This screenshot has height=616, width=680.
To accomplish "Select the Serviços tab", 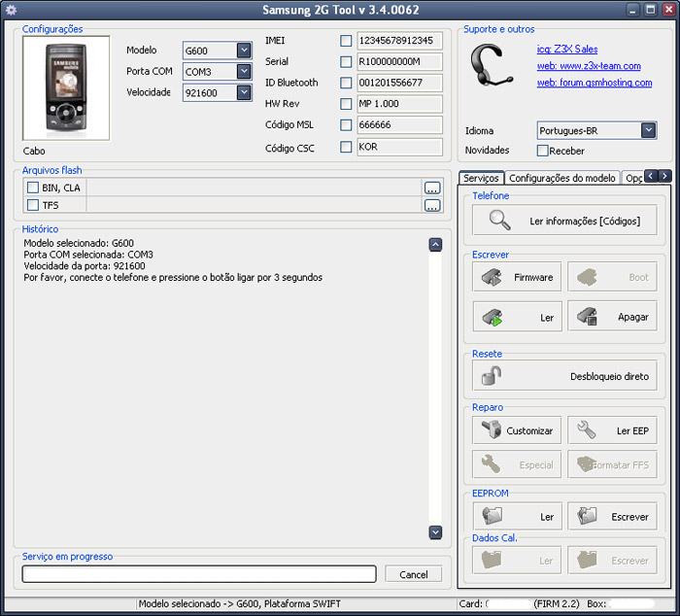I will [x=481, y=179].
